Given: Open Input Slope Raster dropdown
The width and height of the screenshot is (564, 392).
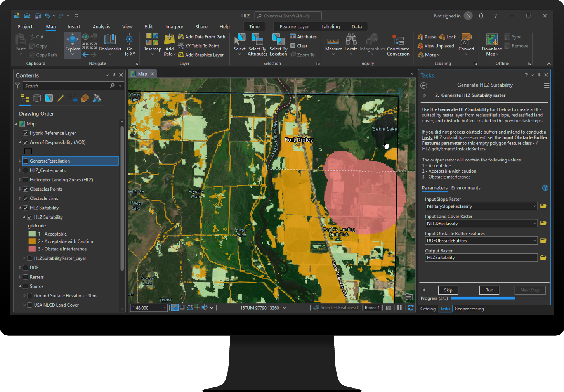Looking at the screenshot, I should [534, 206].
